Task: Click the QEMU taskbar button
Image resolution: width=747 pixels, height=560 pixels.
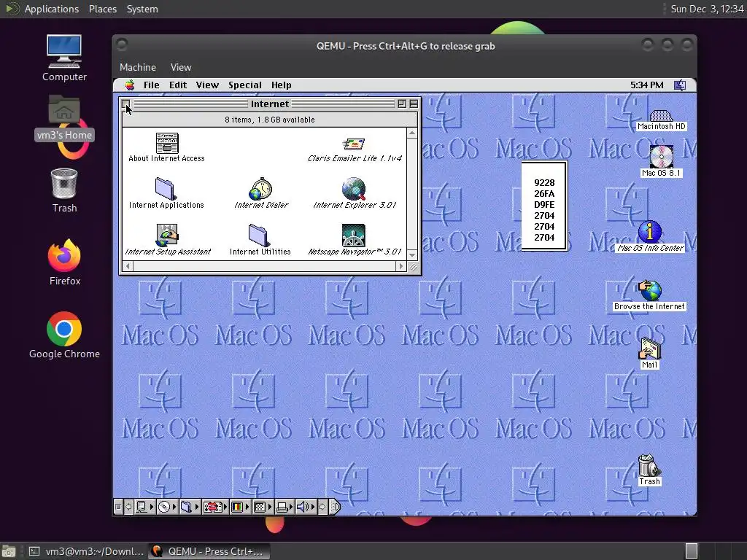Action: pyautogui.click(x=209, y=551)
